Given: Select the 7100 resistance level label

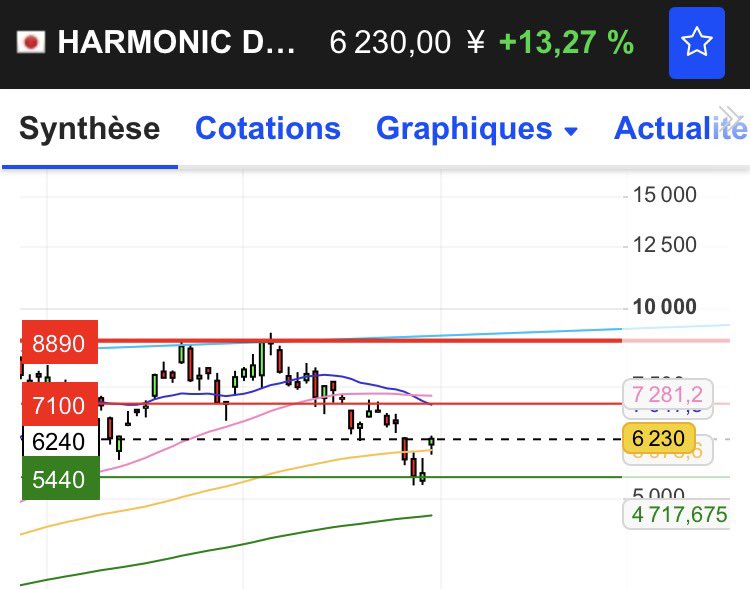Looking at the screenshot, I should (60, 404).
